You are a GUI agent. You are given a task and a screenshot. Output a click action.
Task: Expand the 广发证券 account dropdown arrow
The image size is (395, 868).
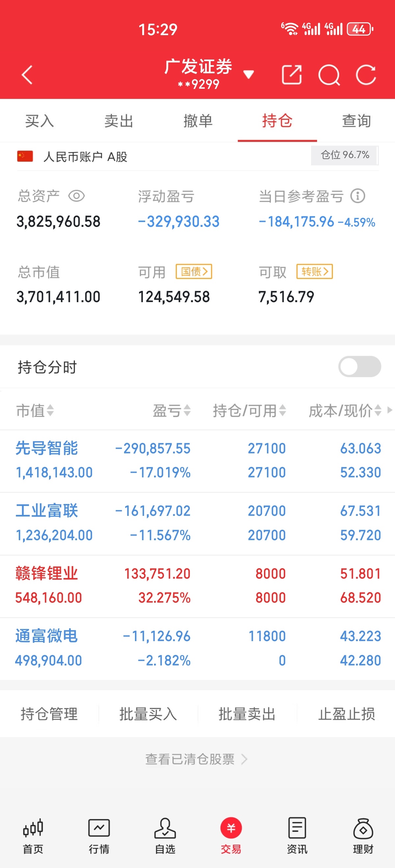coord(249,74)
